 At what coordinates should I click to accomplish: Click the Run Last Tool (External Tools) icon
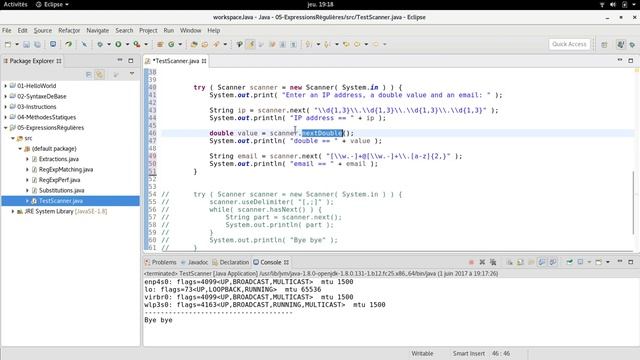point(137,44)
